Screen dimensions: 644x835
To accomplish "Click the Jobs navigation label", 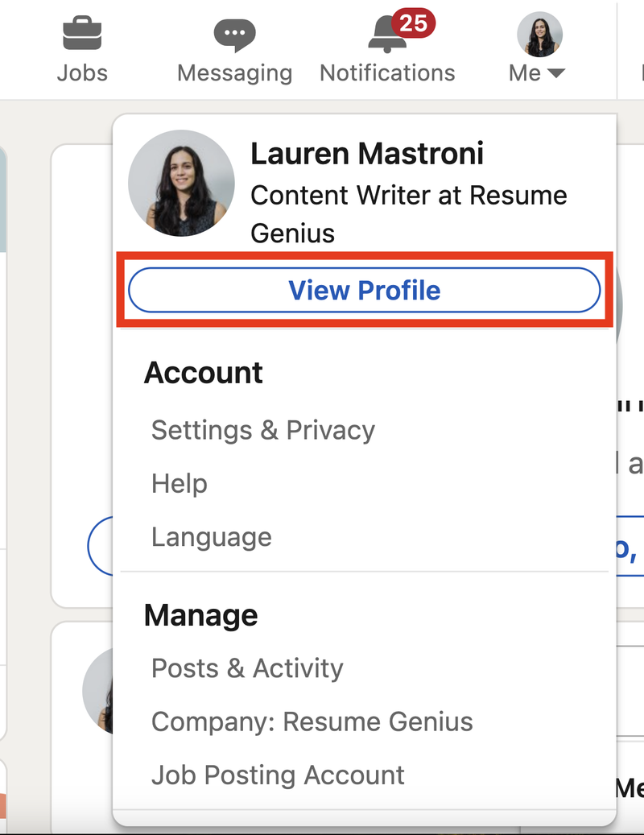I will coord(82,72).
